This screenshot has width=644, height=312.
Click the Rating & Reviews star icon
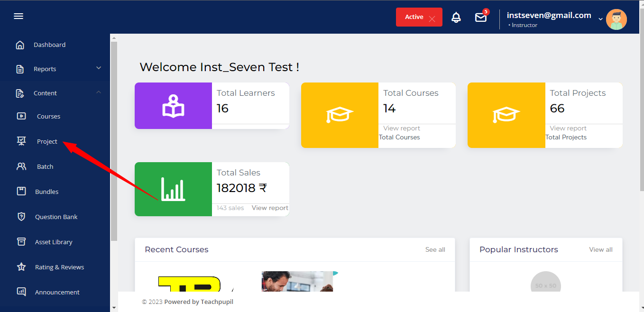point(21,267)
